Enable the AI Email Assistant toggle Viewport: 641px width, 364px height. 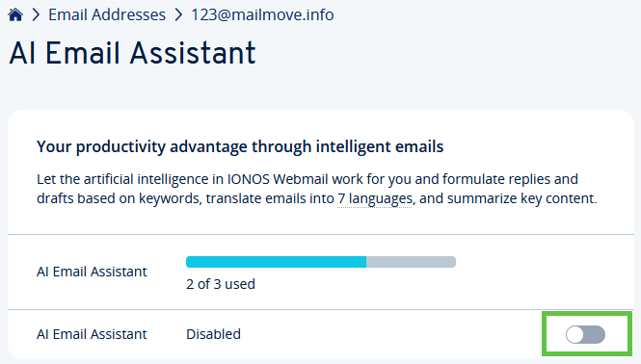point(585,334)
